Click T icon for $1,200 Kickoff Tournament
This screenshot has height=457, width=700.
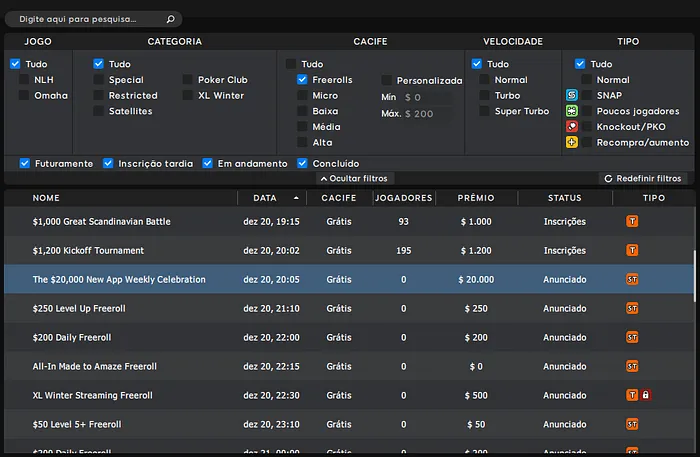point(632,250)
